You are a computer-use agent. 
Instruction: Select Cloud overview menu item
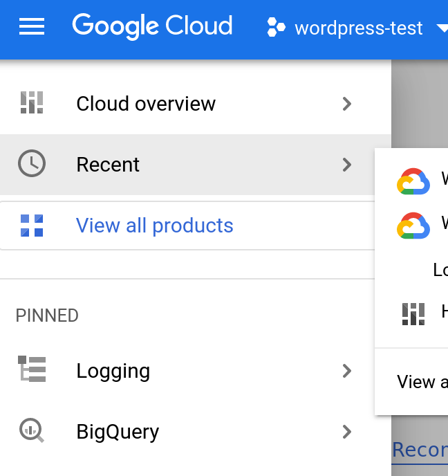click(146, 104)
